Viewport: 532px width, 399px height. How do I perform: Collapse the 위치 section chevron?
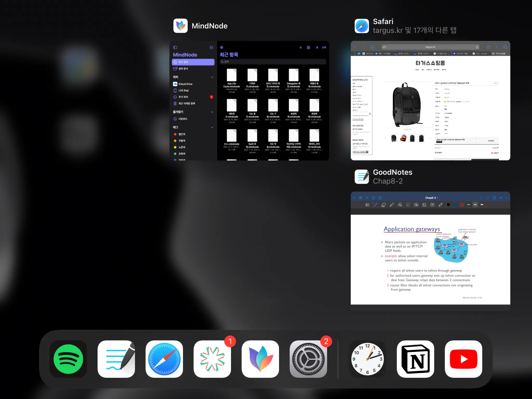212,77
